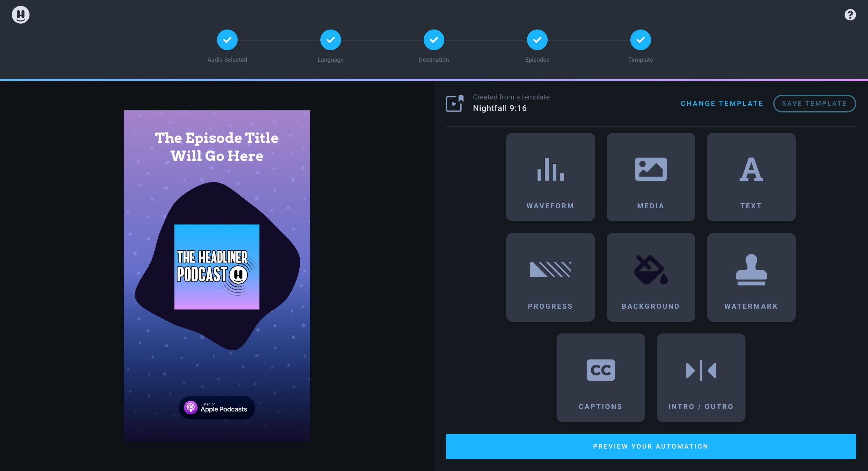868x471 pixels.
Task: Open the Intro / Outro settings tile
Action: pos(701,378)
